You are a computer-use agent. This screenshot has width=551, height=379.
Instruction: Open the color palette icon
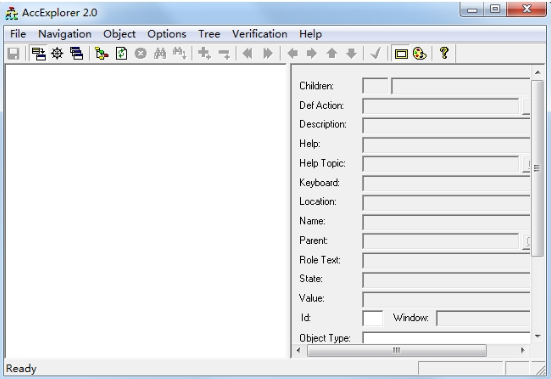(x=420, y=54)
